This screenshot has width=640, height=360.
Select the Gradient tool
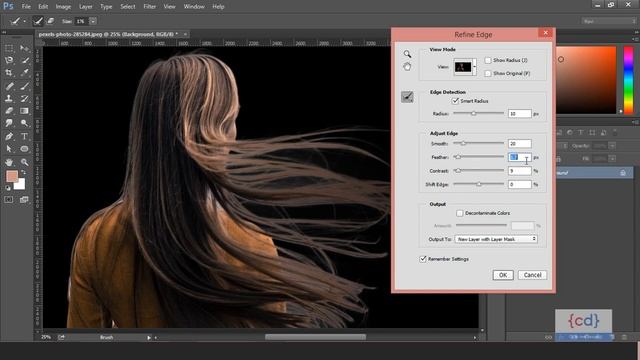[24, 111]
